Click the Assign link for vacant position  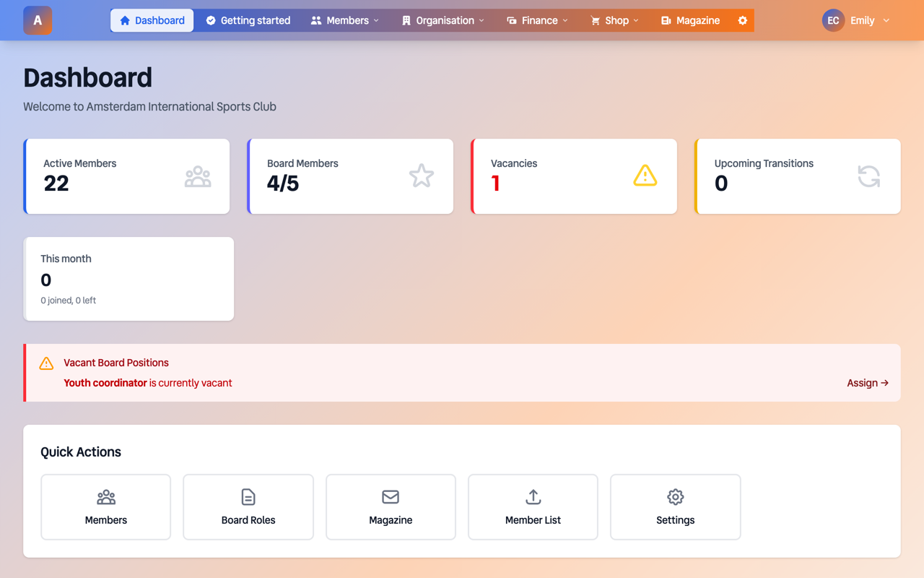tap(868, 383)
